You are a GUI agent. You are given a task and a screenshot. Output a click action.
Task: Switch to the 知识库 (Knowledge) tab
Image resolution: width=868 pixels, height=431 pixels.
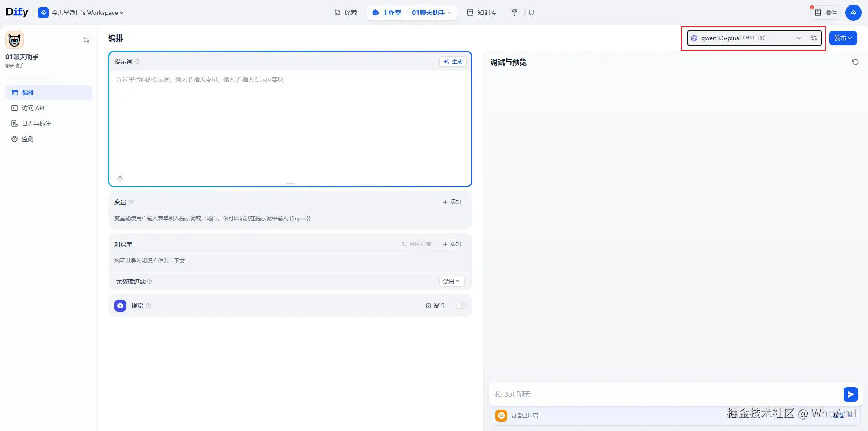click(x=482, y=13)
